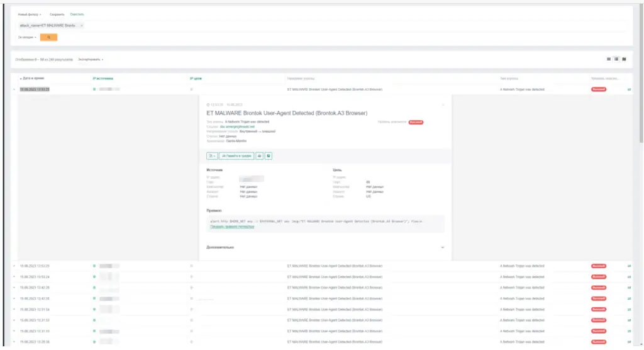
Task: Expand the 13:53:24 event row
Action: 14,277
